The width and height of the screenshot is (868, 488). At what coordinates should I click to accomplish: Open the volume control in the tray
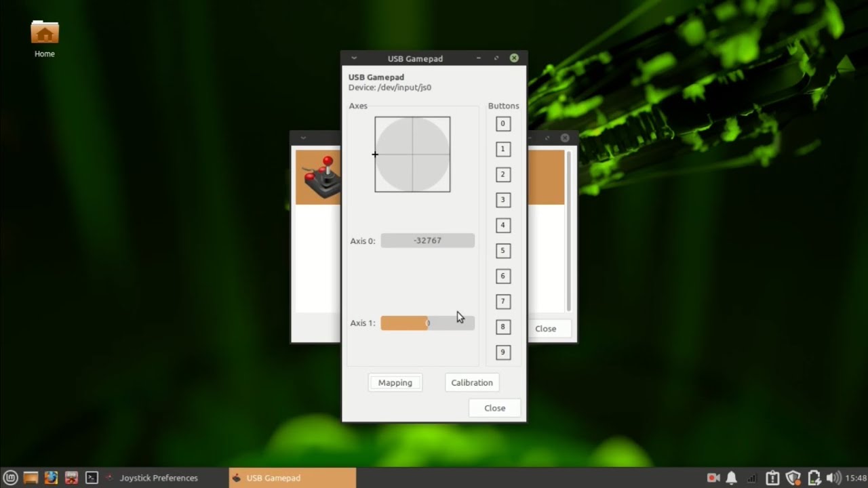tap(833, 478)
